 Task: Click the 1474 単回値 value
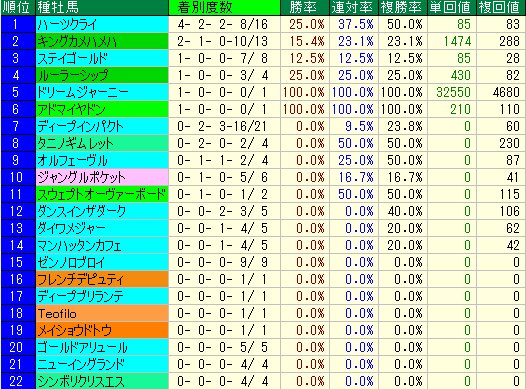[457, 42]
